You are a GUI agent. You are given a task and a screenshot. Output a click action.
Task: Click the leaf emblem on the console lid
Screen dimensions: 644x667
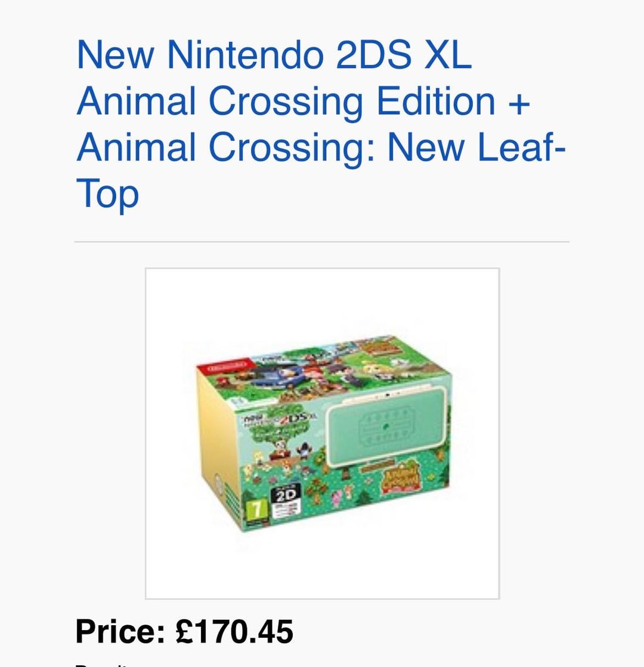(385, 425)
